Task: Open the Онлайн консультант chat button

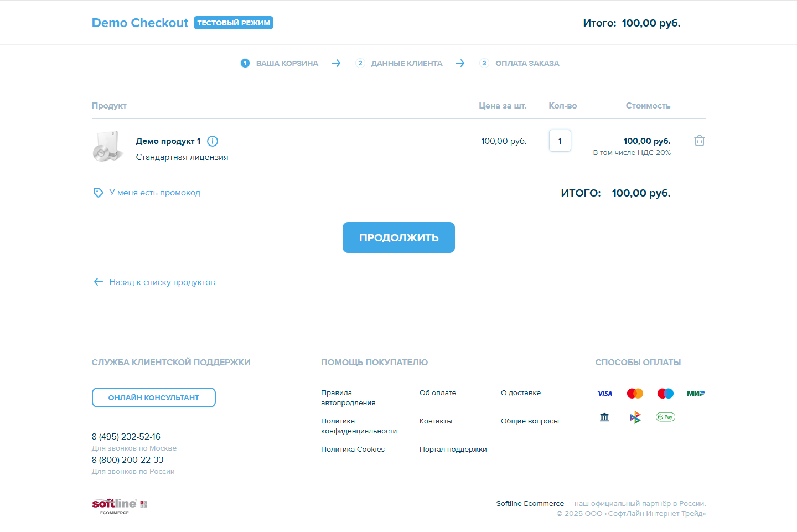Action: 153,397
